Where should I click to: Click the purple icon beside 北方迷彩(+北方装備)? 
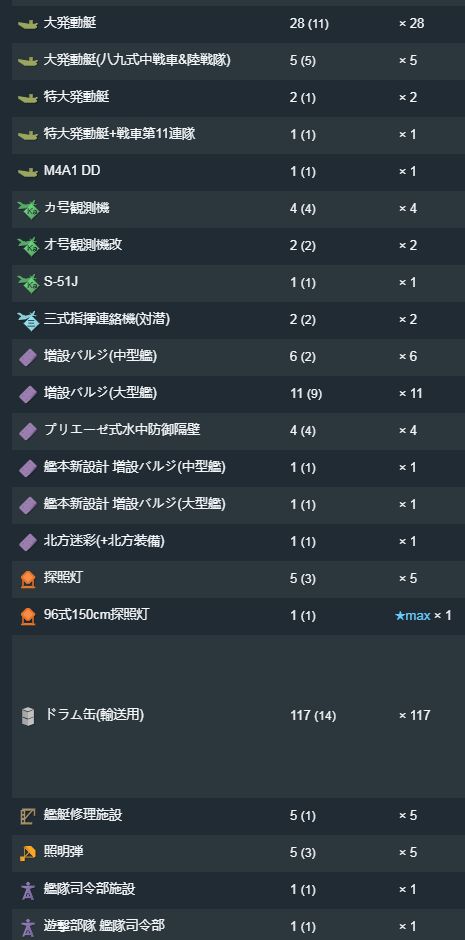28,542
